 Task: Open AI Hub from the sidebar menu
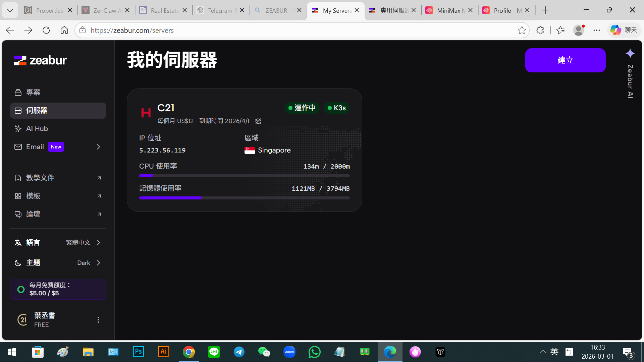[37, 129]
